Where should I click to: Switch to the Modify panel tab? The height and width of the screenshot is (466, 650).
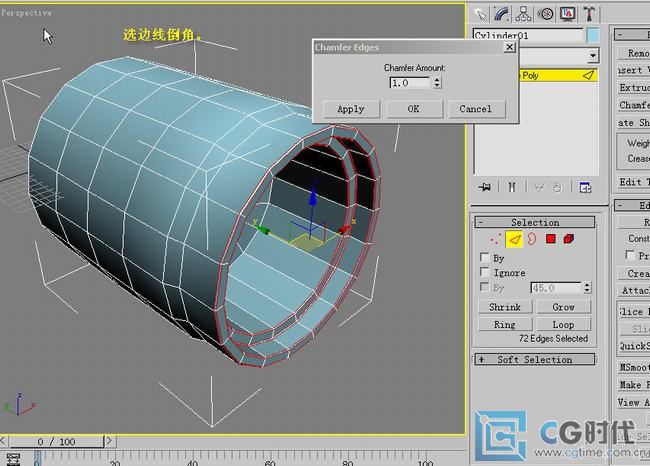(x=502, y=15)
